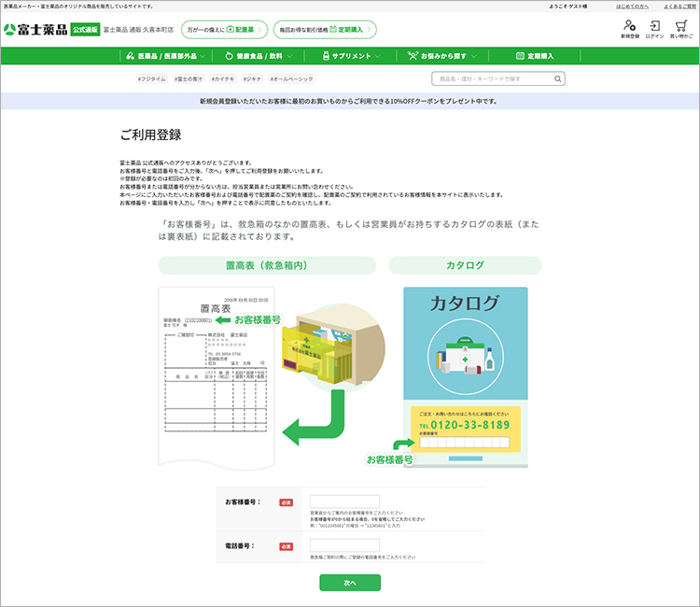Image resolution: width=700 pixels, height=607 pixels.
Task: Click the 0120-33-8189 phone number
Action: click(x=470, y=425)
